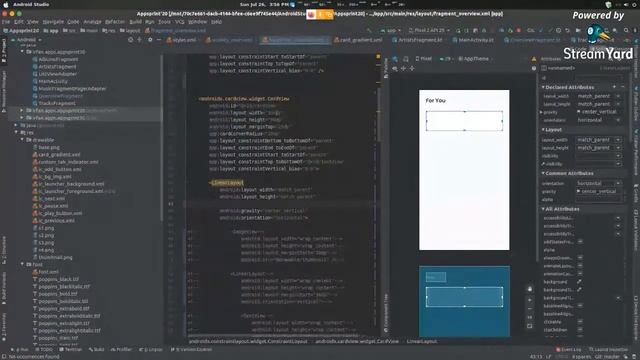
Task: Switch to the styles.xml editor tab
Action: tap(182, 40)
